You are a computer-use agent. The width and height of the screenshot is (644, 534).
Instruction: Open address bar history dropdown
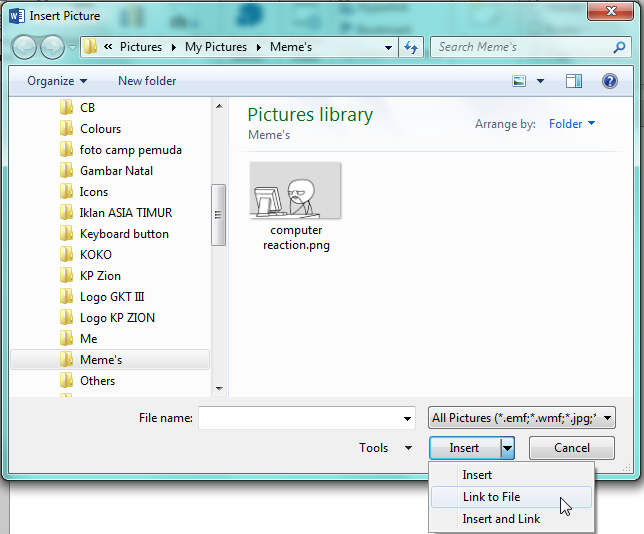point(388,48)
